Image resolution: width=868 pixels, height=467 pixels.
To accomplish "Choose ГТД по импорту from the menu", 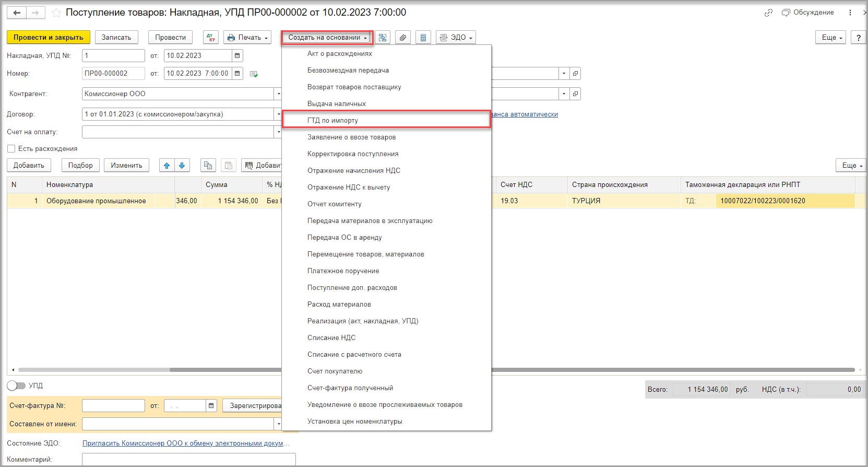I will [386, 121].
